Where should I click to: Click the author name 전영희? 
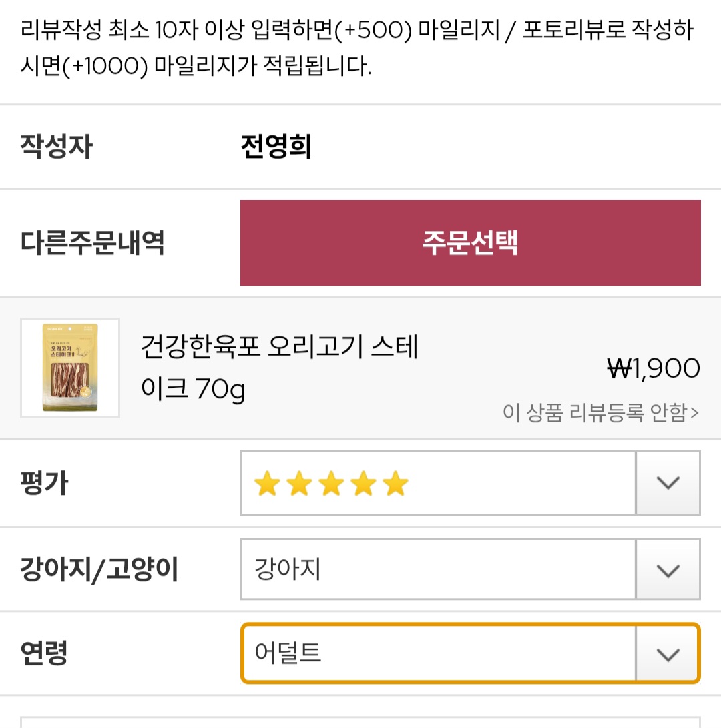point(276,147)
